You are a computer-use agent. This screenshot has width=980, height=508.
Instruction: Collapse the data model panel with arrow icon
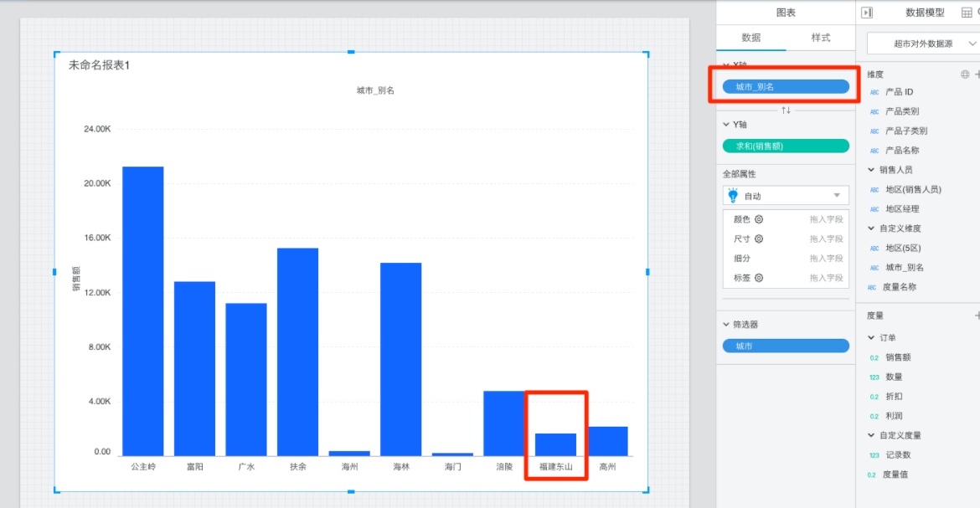(x=867, y=13)
